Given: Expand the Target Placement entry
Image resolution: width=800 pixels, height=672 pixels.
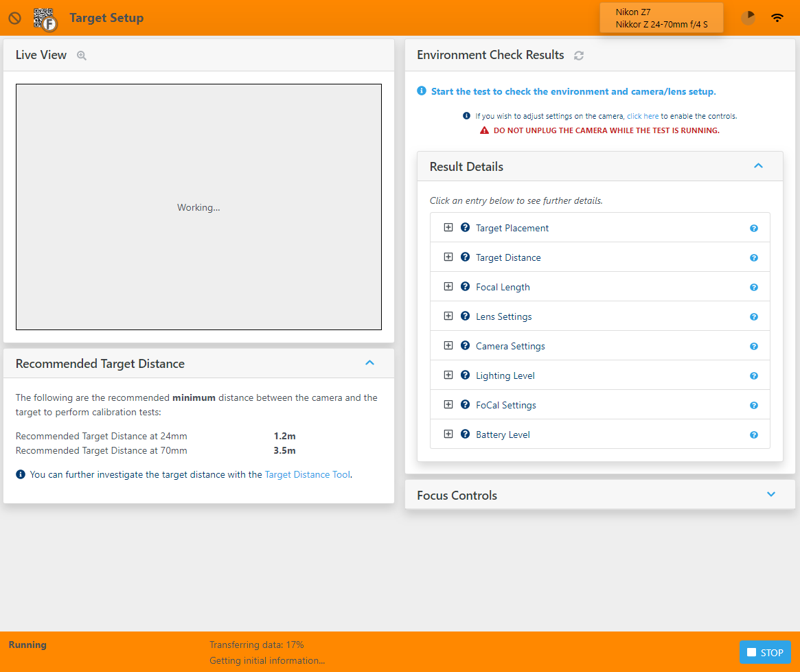Looking at the screenshot, I should pyautogui.click(x=448, y=228).
